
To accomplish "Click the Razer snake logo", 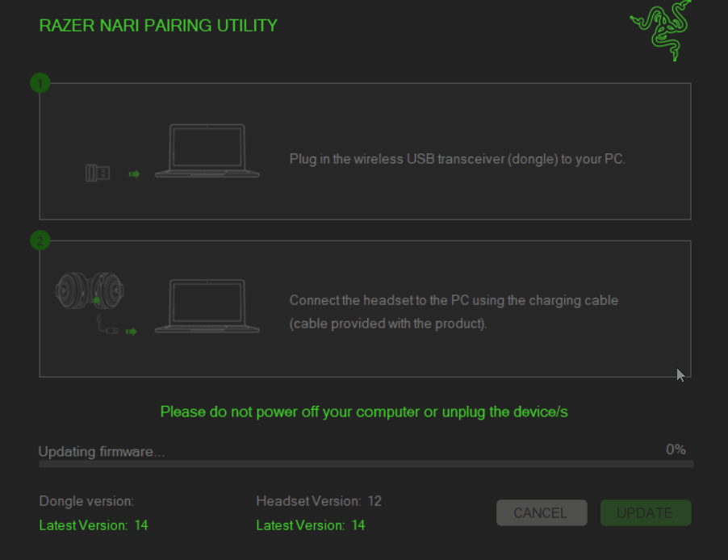I will (660, 31).
